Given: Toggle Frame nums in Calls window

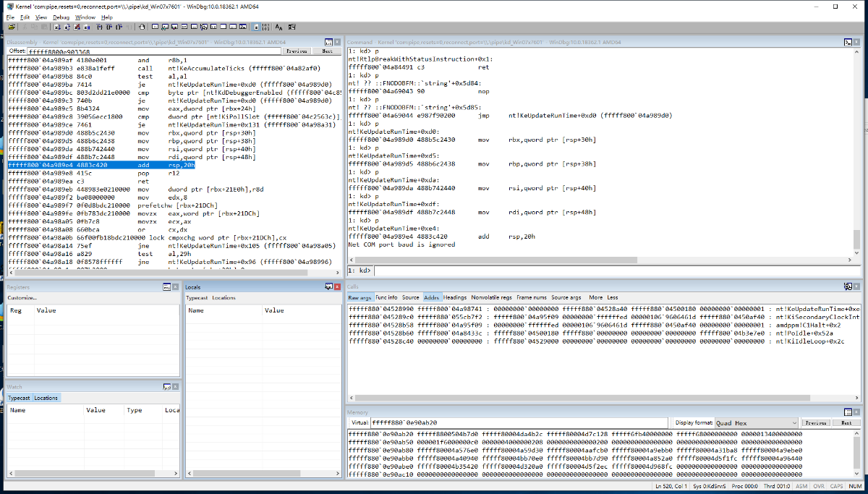Looking at the screenshot, I should (x=532, y=297).
